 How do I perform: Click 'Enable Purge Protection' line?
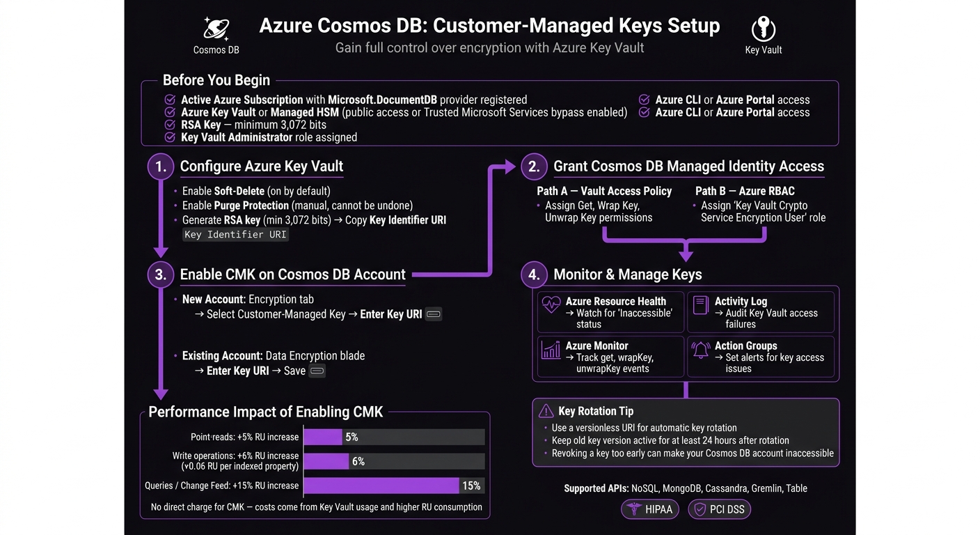[297, 206]
